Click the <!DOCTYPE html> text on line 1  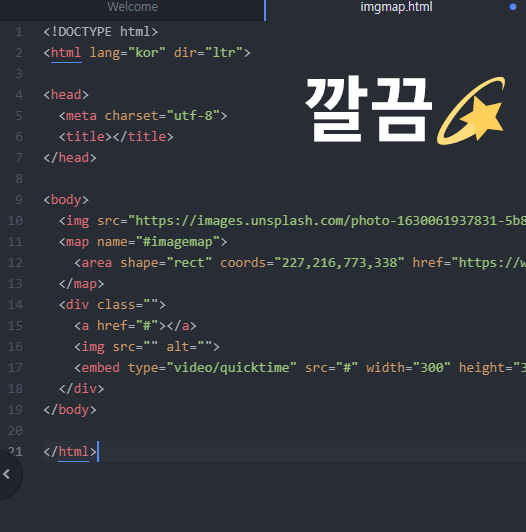tap(101, 32)
